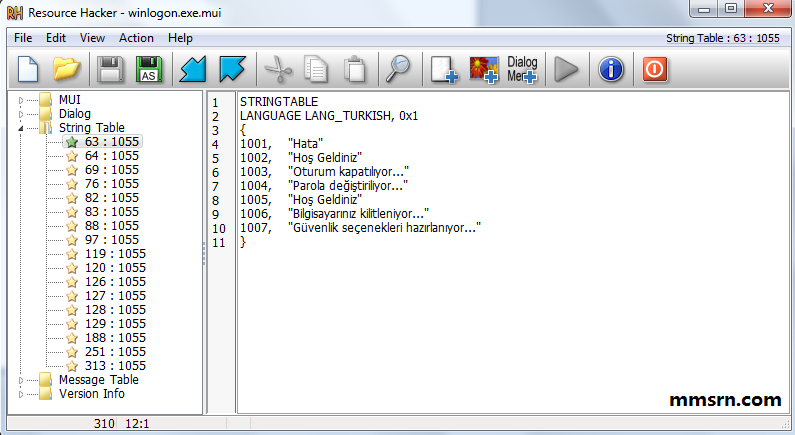Viewport: 795px width, 435px height.
Task: Click the LANGUAGE LANG_TURKISH line
Action: point(329,116)
